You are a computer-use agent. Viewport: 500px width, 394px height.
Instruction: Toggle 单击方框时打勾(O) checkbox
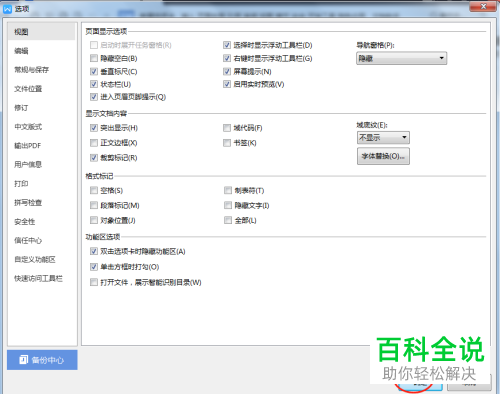click(94, 267)
